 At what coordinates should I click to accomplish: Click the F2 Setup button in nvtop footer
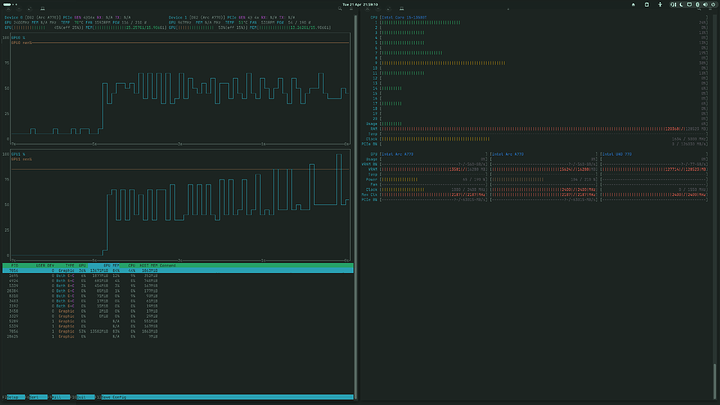point(14,397)
